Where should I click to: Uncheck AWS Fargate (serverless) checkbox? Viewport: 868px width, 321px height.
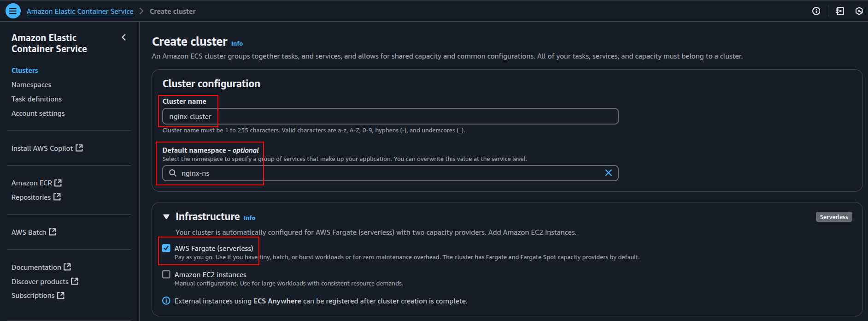tap(166, 248)
